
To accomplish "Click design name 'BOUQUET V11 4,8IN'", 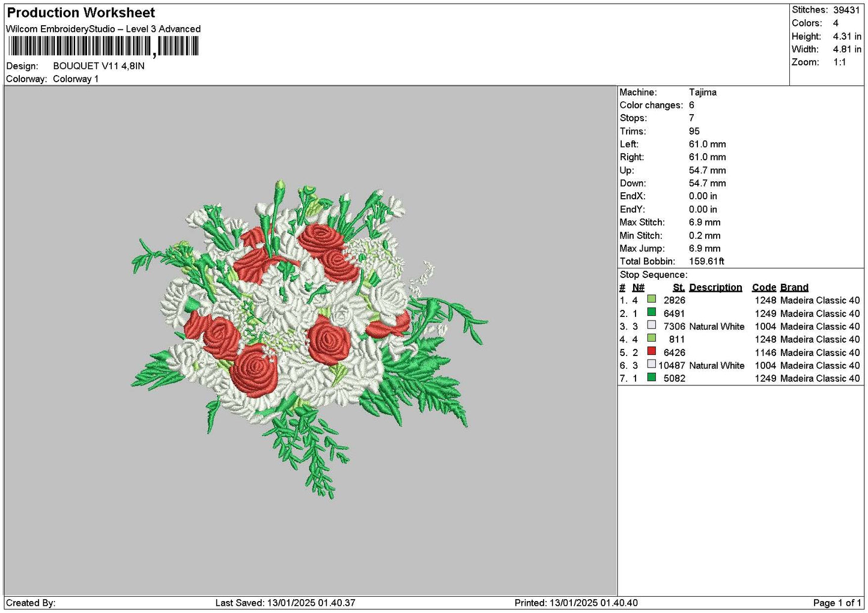I will tap(99, 66).
